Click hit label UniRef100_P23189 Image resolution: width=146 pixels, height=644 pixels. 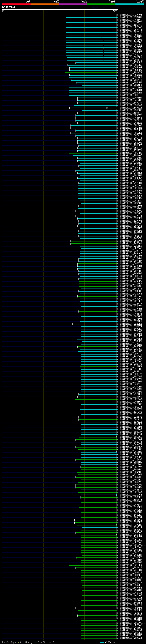click(x=131, y=278)
